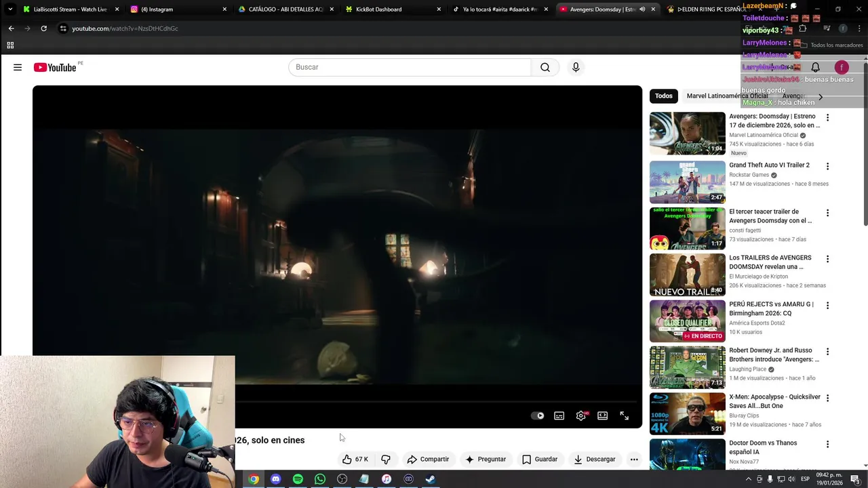Image resolution: width=868 pixels, height=488 pixels.
Task: Toggle the autoplay switch in the player
Action: click(537, 415)
